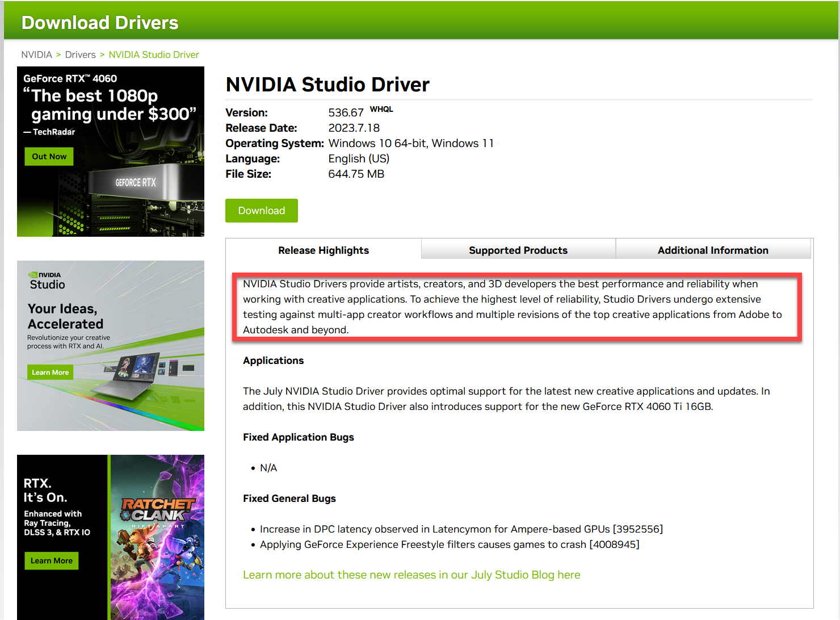Open the Release Highlights tab
Image resolution: width=840 pixels, height=620 pixels.
tap(324, 250)
